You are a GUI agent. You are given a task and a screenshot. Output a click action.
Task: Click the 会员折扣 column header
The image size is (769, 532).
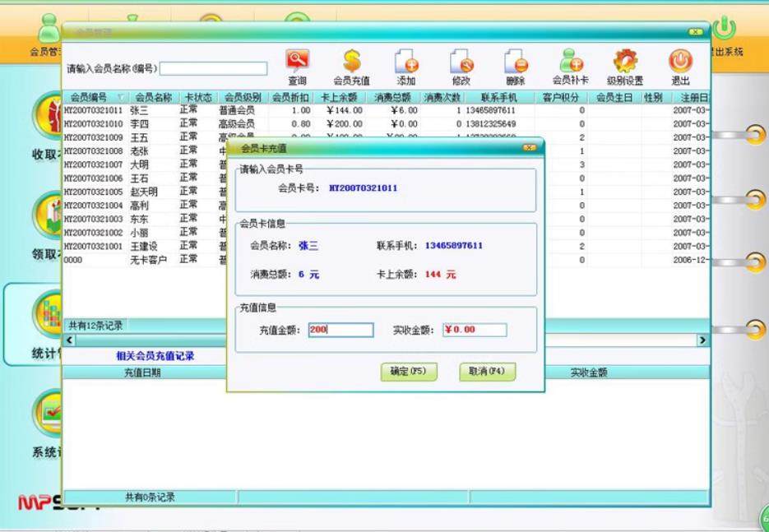point(290,97)
